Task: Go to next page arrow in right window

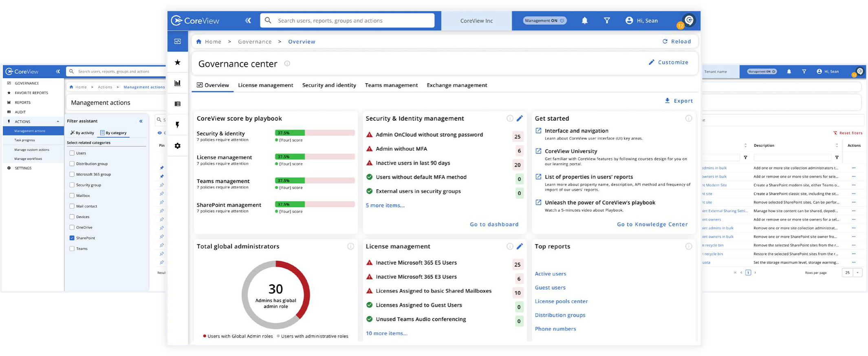Action: tap(755, 272)
